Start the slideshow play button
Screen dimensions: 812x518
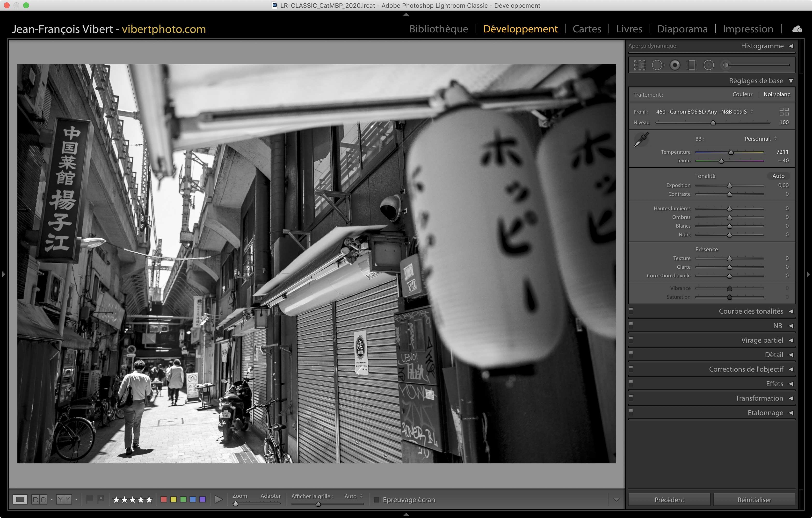pos(218,499)
